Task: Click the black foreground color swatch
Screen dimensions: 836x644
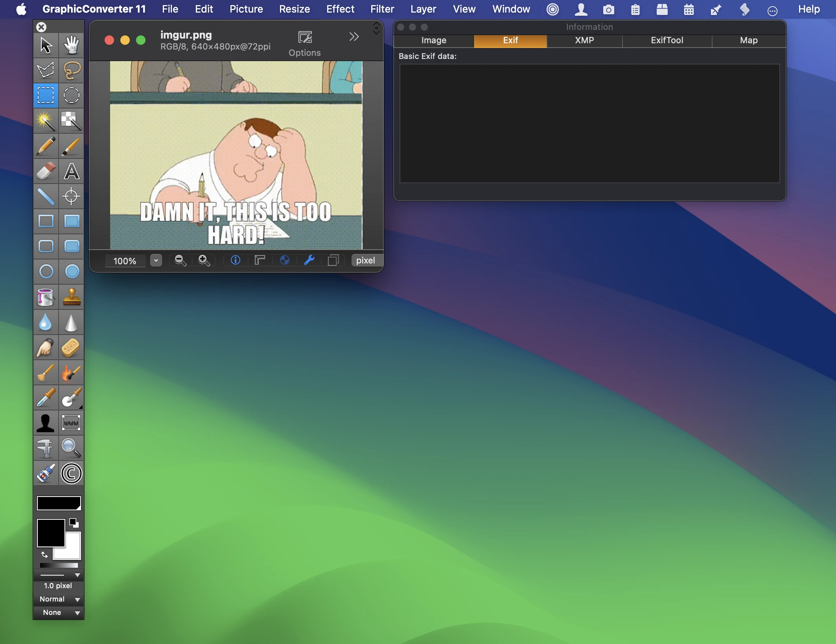Action: coord(51,533)
